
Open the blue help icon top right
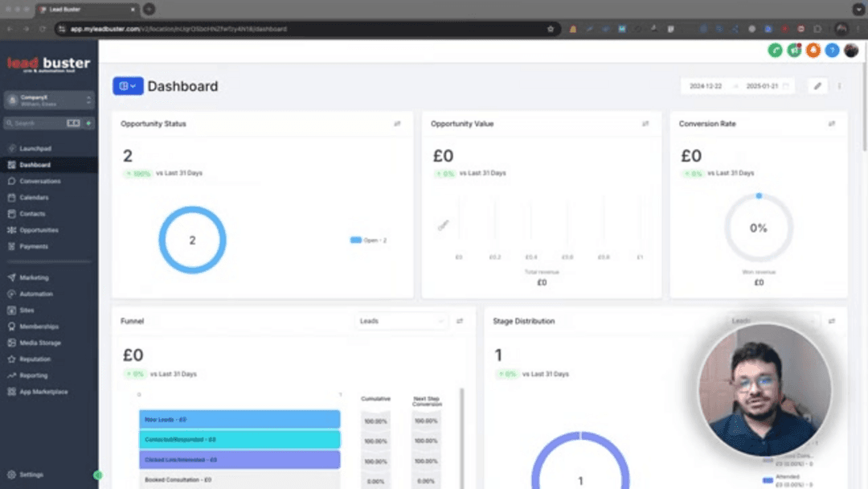(x=833, y=50)
